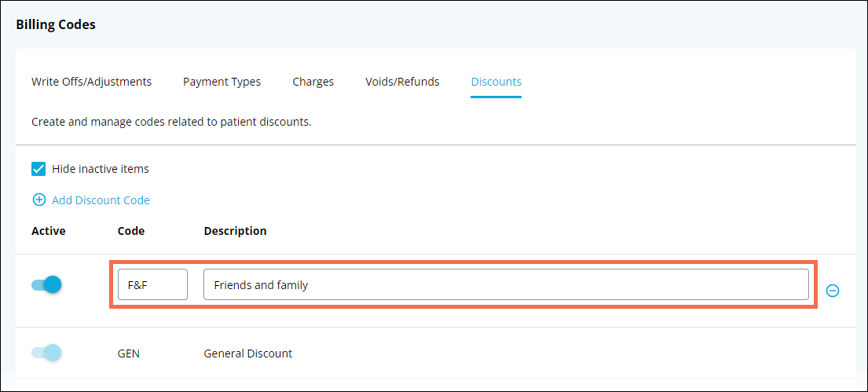Toggle the Active switch for the F&F code
The width and height of the screenshot is (868, 392).
pos(46,284)
